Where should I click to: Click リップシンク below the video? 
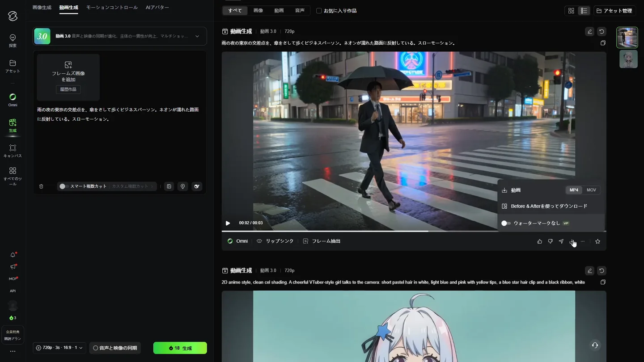(275, 241)
